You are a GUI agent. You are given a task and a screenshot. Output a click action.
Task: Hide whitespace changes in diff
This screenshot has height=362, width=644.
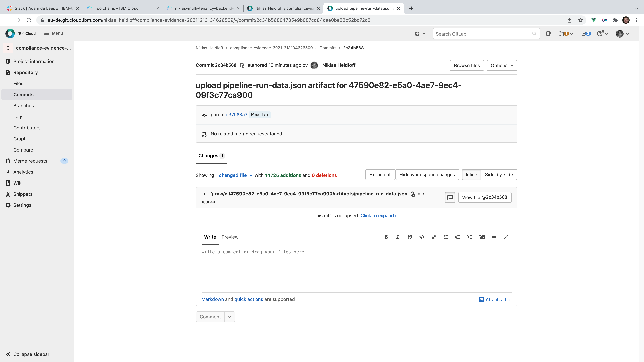click(x=427, y=175)
